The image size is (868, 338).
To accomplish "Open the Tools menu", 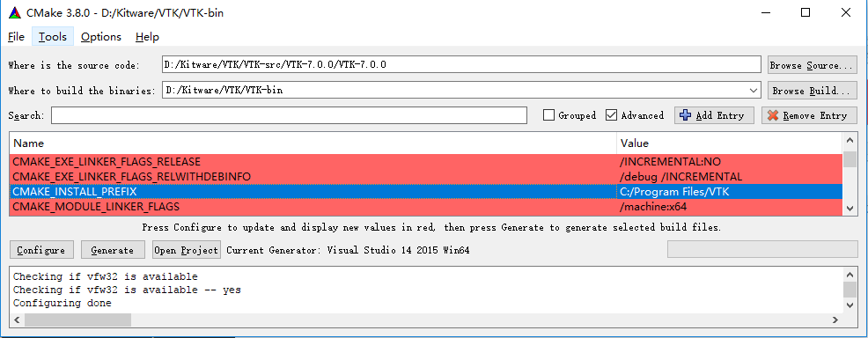I will pyautogui.click(x=53, y=37).
